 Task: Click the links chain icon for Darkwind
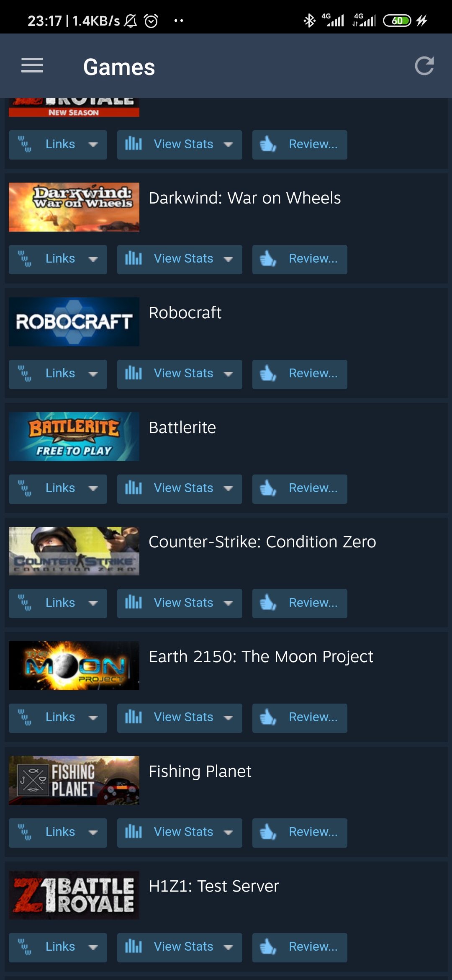point(25,259)
